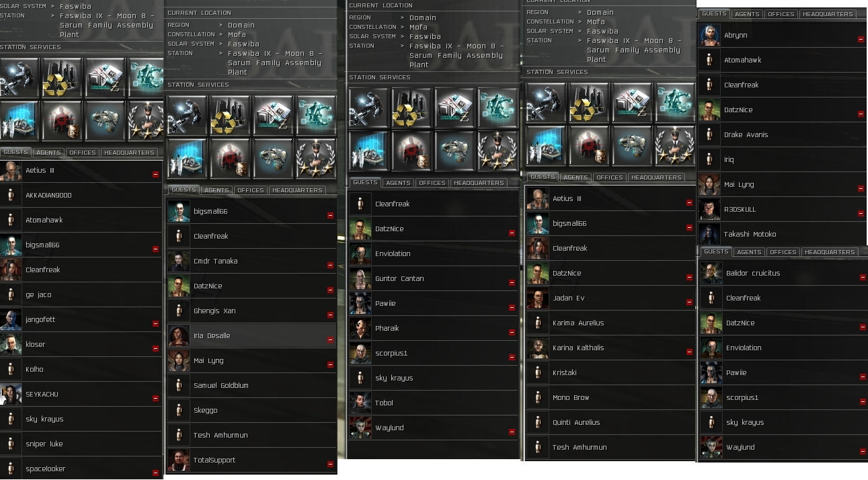Open Militia Office service in panel listing Kolho
Screen dimensions: 868x480
(x=146, y=120)
